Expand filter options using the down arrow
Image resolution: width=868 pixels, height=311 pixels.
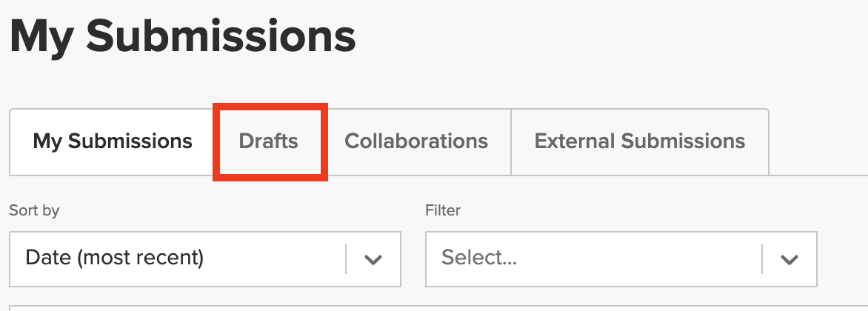tap(789, 259)
